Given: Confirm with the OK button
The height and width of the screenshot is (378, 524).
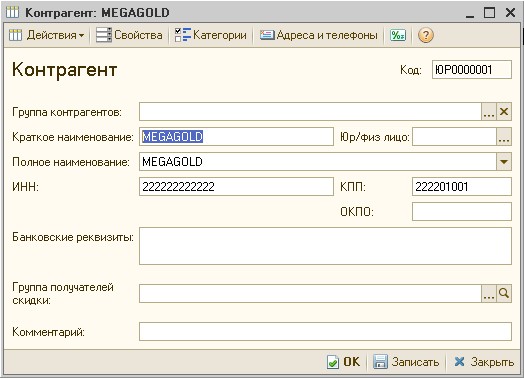Looking at the screenshot, I should tap(344, 362).
